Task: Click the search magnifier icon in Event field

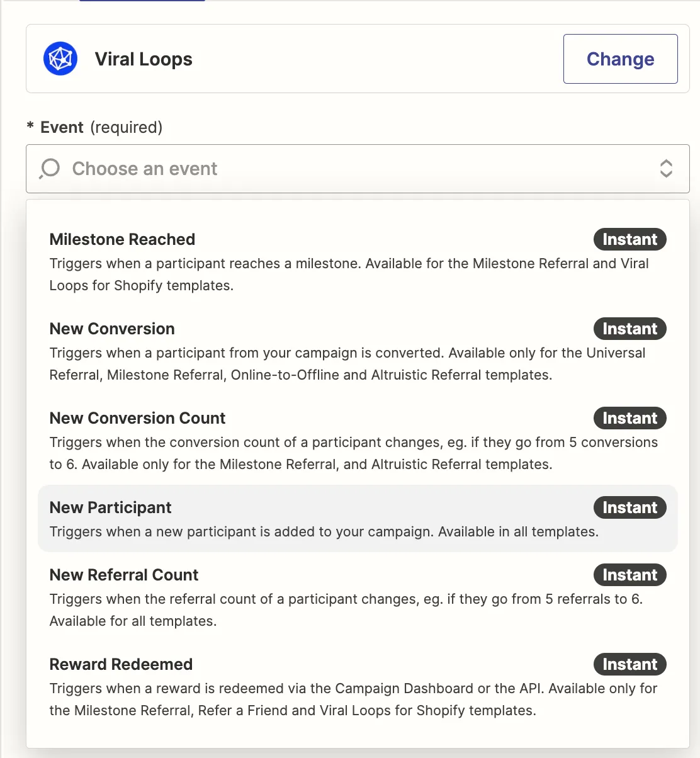Action: tap(49, 169)
